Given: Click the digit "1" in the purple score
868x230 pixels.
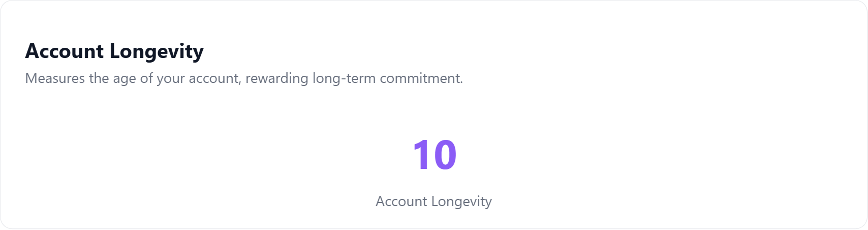Looking at the screenshot, I should point(422,155).
